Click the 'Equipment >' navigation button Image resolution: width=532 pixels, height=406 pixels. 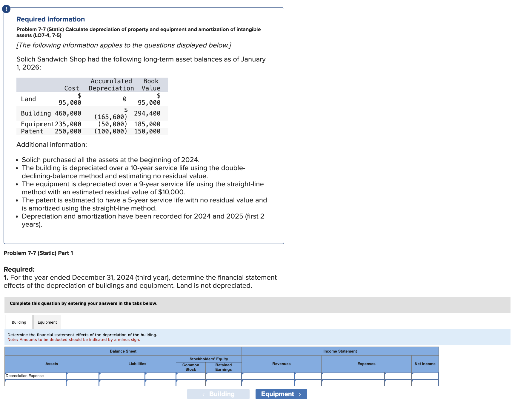[x=281, y=394]
